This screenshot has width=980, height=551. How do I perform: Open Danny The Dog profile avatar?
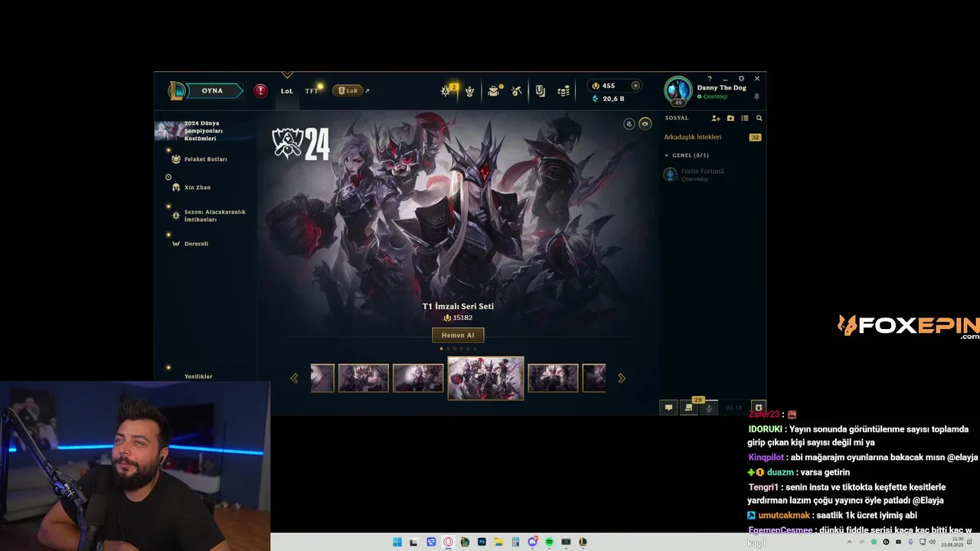[x=678, y=91]
